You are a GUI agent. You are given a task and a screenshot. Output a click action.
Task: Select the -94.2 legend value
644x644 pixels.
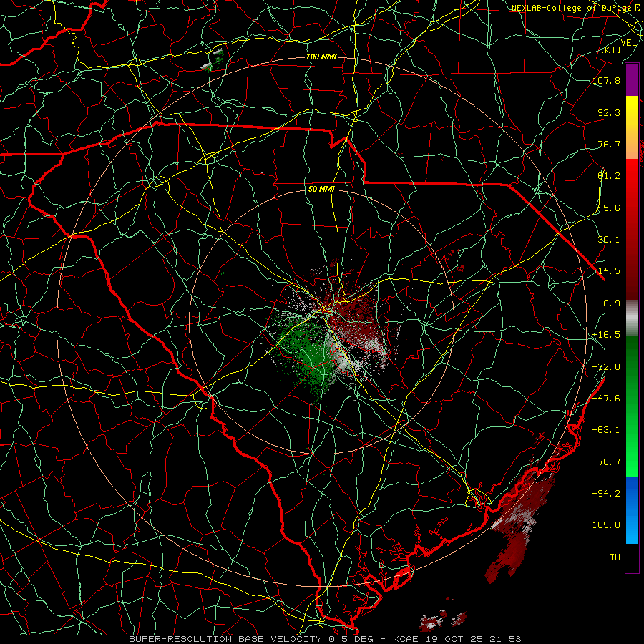click(x=606, y=494)
